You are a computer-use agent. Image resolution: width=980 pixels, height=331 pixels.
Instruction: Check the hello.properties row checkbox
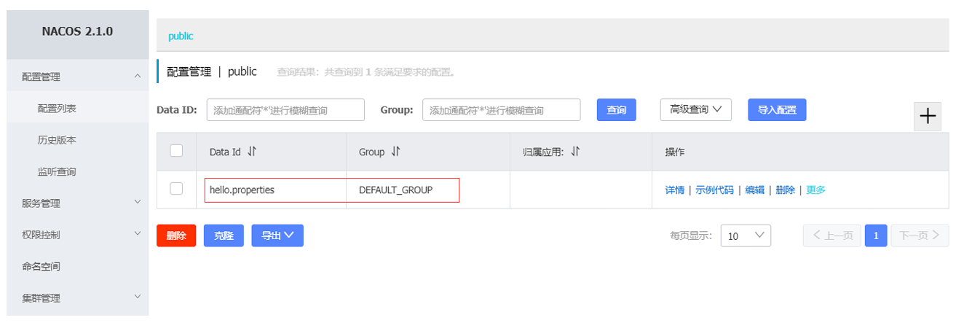176,189
